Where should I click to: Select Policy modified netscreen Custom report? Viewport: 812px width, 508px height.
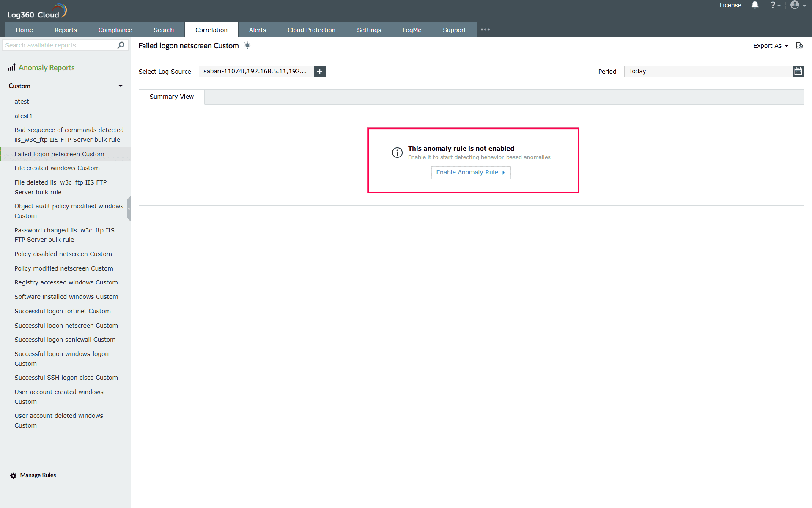click(64, 268)
